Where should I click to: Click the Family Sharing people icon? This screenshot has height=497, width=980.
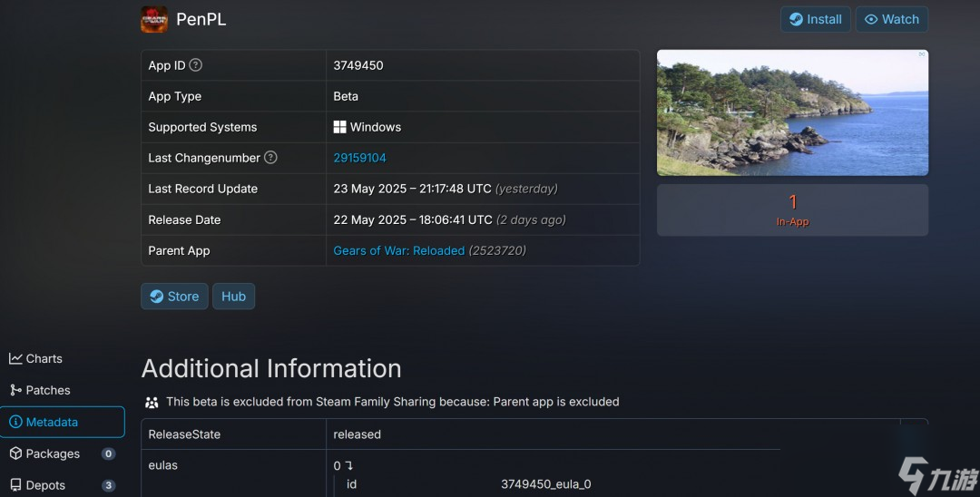click(x=152, y=402)
